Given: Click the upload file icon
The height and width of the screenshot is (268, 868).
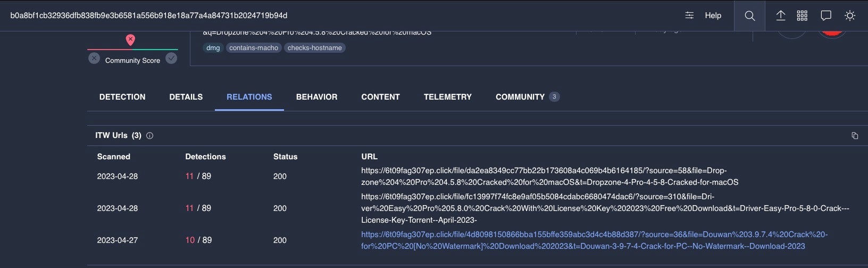Looking at the screenshot, I should coord(780,15).
